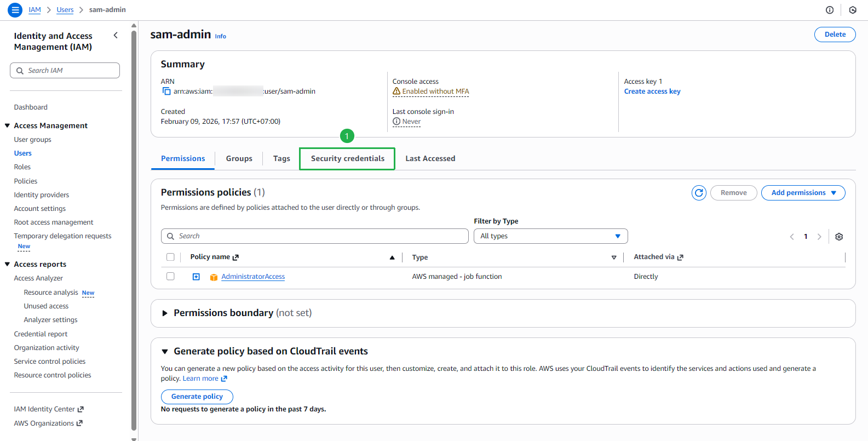Screen dimensions: 868x441
Task: Click external link icon after Learn more
Action: [224, 379]
